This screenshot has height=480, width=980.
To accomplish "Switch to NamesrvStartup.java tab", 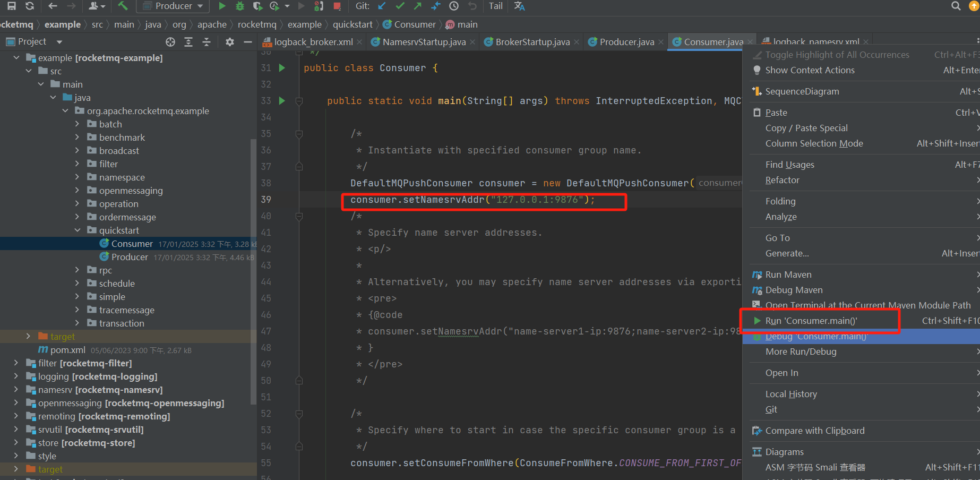I will pyautogui.click(x=424, y=42).
